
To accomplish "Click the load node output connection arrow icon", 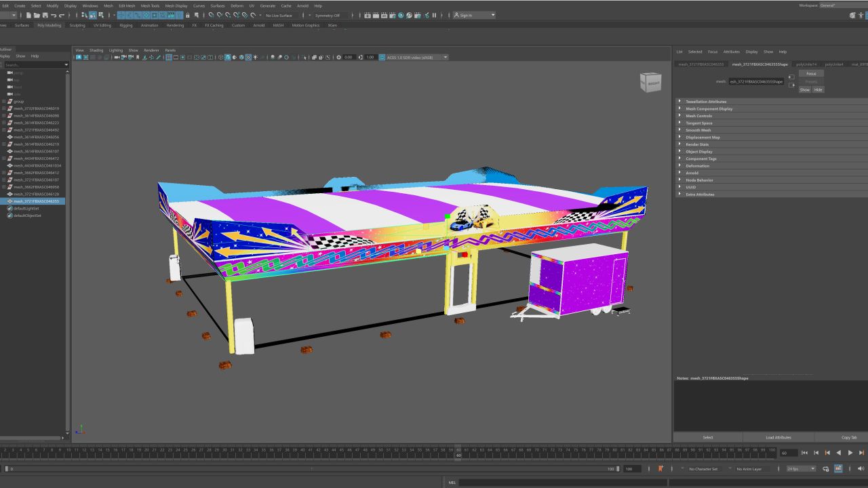I will [791, 85].
